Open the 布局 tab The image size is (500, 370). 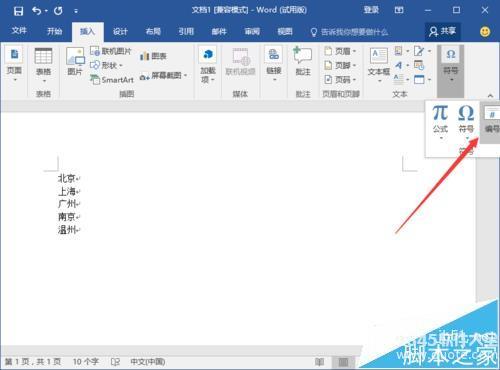click(x=153, y=31)
